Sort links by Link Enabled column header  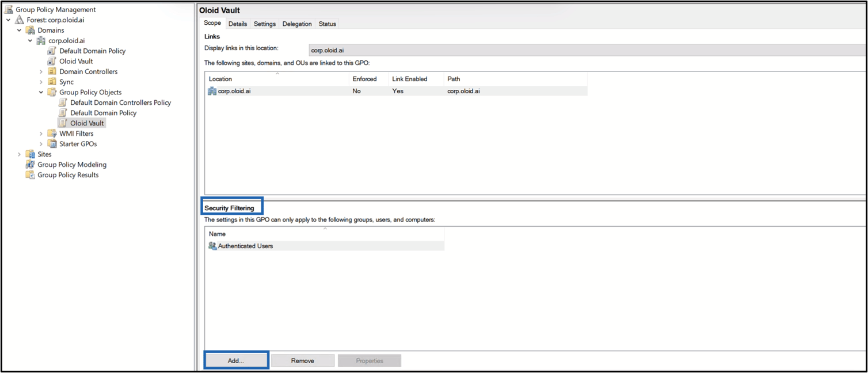[416, 79]
